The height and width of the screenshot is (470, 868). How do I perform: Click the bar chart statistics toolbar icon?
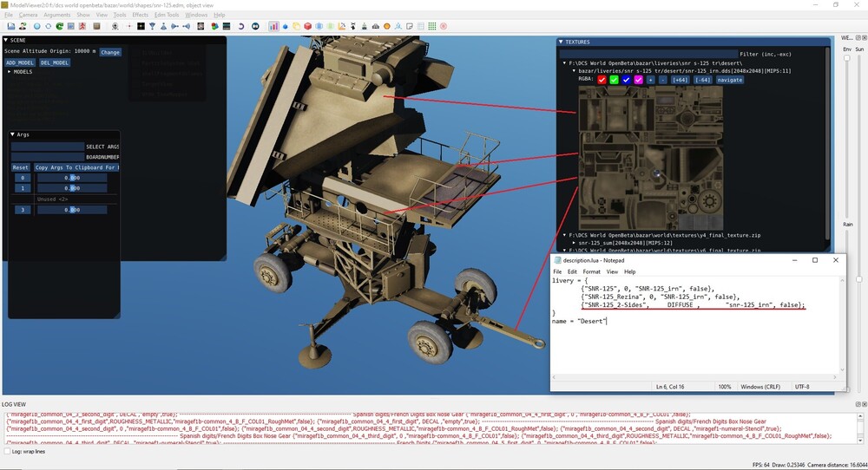coord(273,26)
